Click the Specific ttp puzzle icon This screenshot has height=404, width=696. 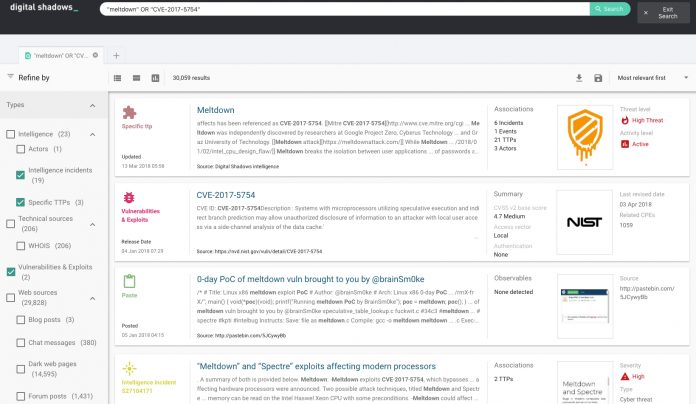coord(129,113)
